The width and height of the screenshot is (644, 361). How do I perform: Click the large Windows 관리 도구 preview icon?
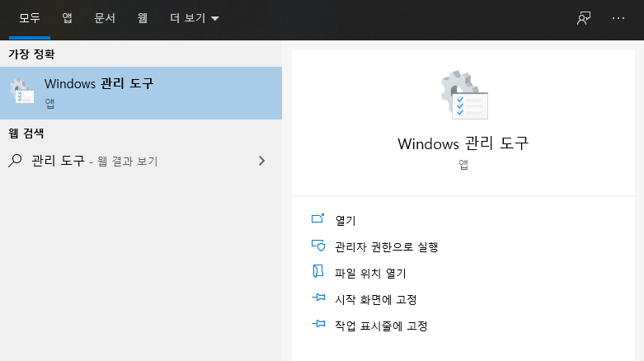coord(464,95)
